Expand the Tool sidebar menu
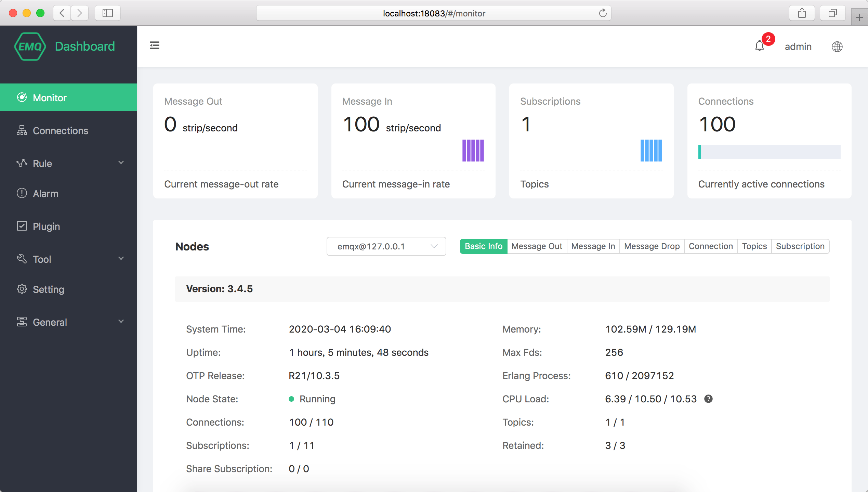 pos(68,259)
